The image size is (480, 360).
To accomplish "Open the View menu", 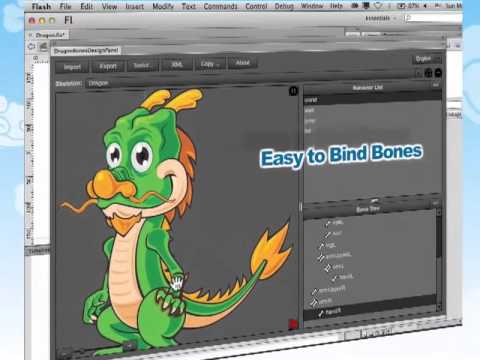I will [x=109, y=6].
